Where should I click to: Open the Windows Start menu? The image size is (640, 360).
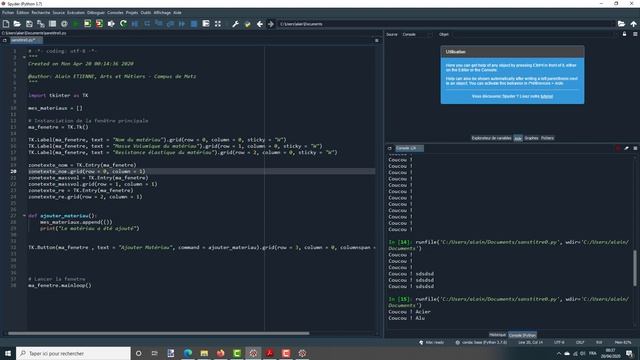[x=8, y=353]
